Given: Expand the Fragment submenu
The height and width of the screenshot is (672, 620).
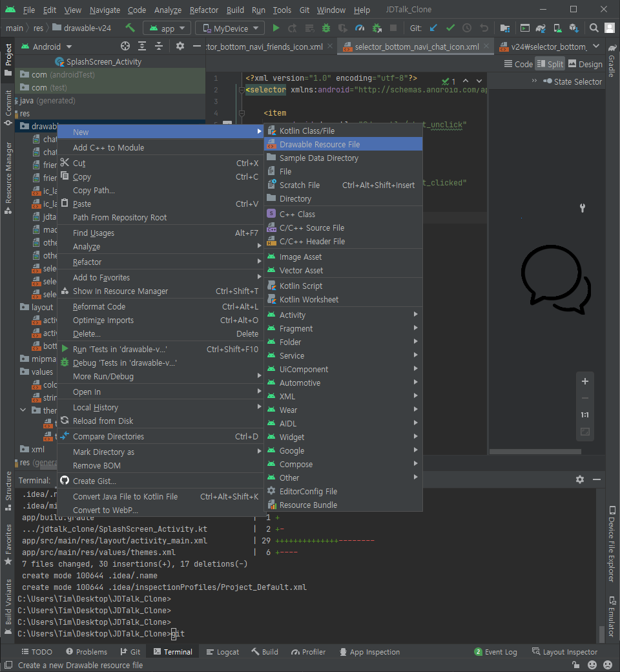Looking at the screenshot, I should click(x=343, y=329).
